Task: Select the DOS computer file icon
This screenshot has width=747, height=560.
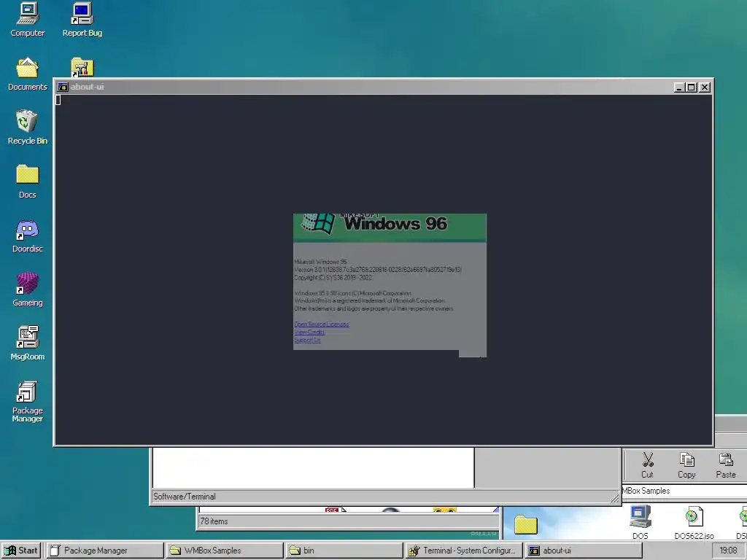Action: (x=640, y=522)
